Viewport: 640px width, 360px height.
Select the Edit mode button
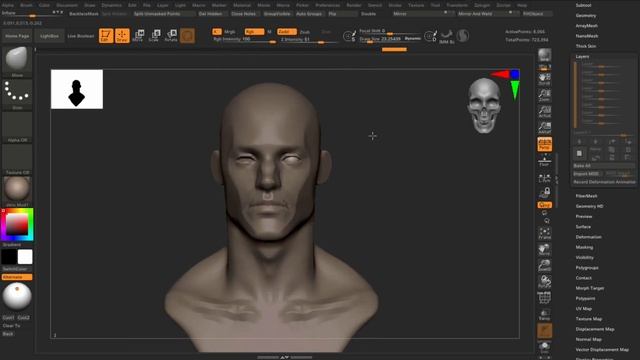click(x=106, y=36)
